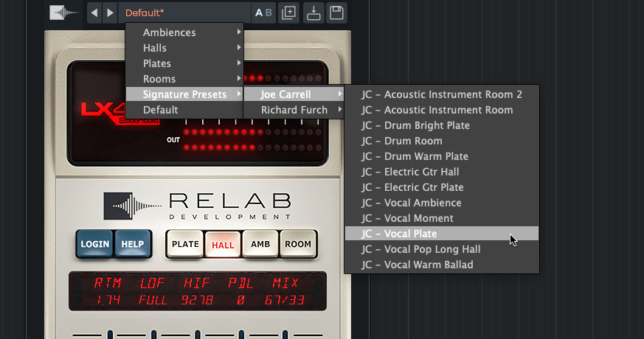Select JC – Electric Gtr Hall preset

(x=442, y=172)
